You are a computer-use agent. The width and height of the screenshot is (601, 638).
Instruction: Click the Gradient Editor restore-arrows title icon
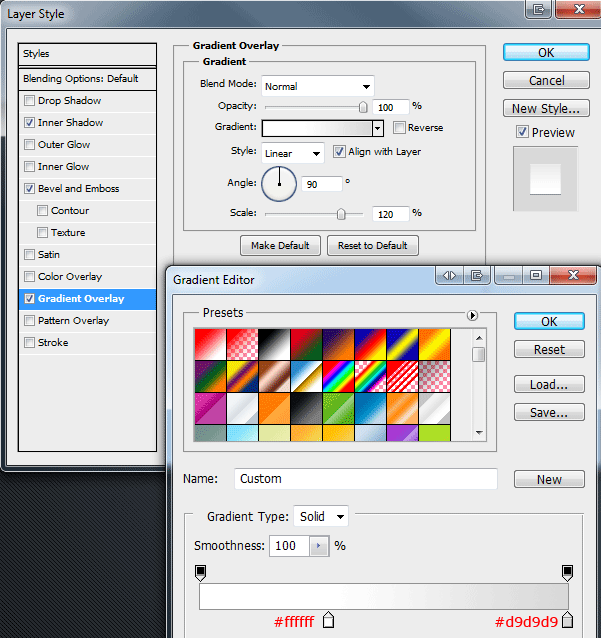[x=450, y=276]
